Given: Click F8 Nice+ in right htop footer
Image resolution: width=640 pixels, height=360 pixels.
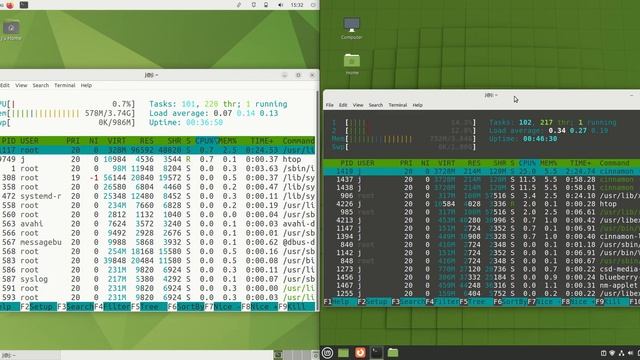Looking at the screenshot, I should point(578,302).
